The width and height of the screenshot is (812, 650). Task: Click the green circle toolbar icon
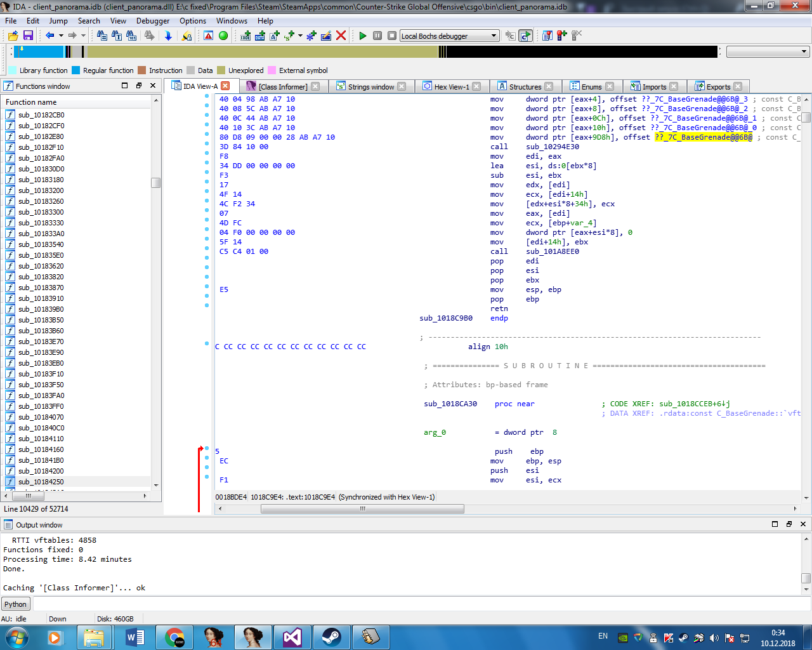click(x=223, y=36)
